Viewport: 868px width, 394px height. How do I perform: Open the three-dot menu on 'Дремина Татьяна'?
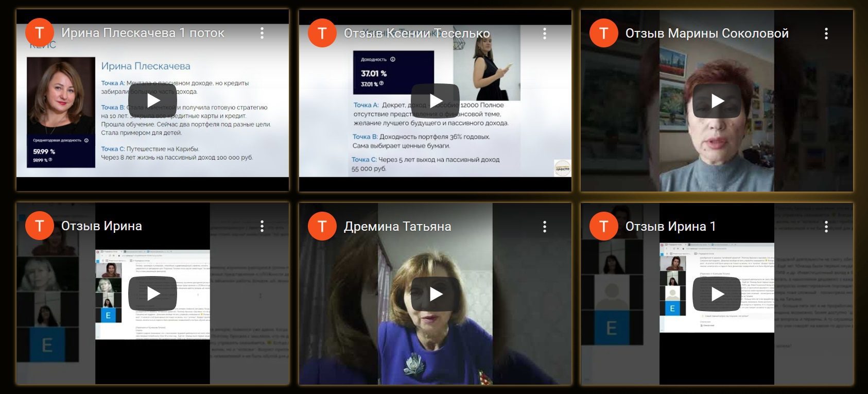tap(545, 227)
